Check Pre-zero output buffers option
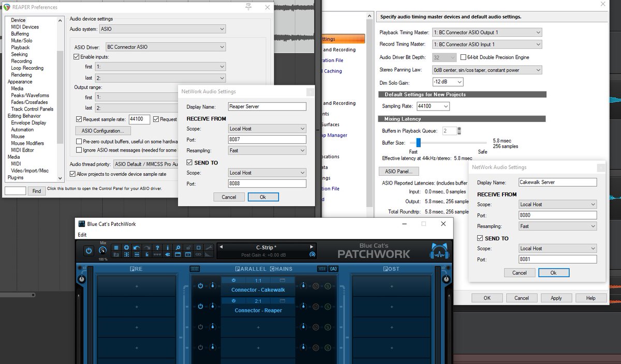The image size is (621, 364). [79, 141]
